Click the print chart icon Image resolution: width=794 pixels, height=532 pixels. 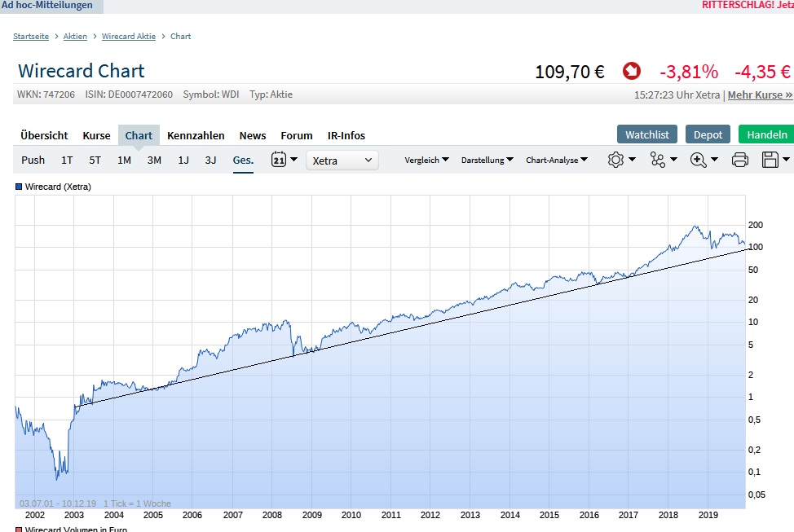[739, 160]
